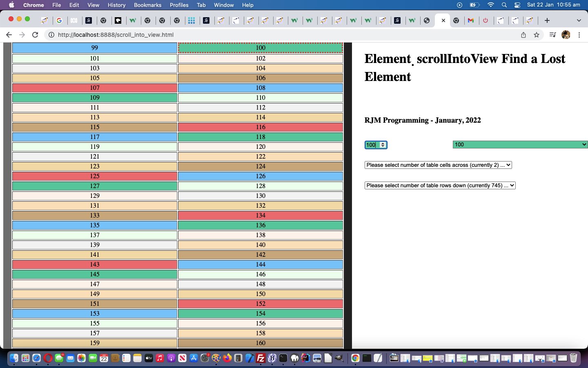
Task: Click the highlighted table cell 100
Action: pos(261,48)
